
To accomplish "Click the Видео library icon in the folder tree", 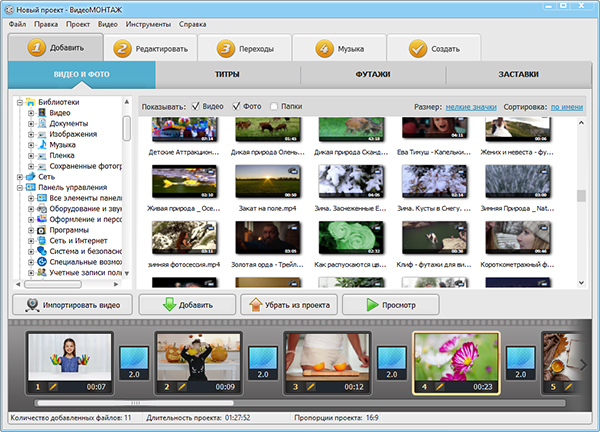I will click(x=42, y=113).
